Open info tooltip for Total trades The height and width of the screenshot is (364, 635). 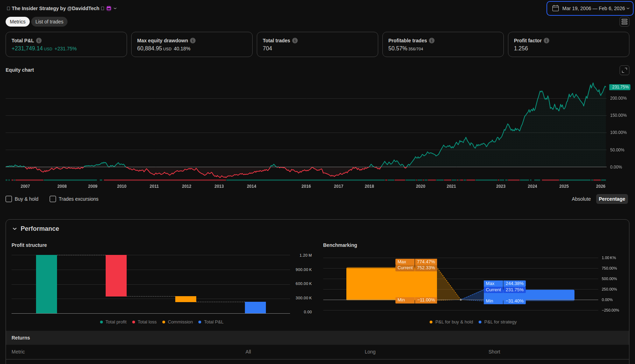click(295, 41)
